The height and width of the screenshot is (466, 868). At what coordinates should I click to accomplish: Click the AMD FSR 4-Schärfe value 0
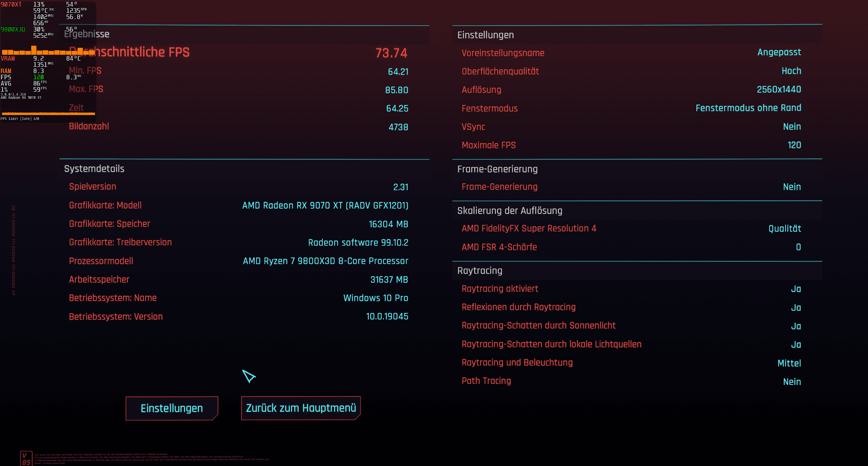click(x=798, y=247)
